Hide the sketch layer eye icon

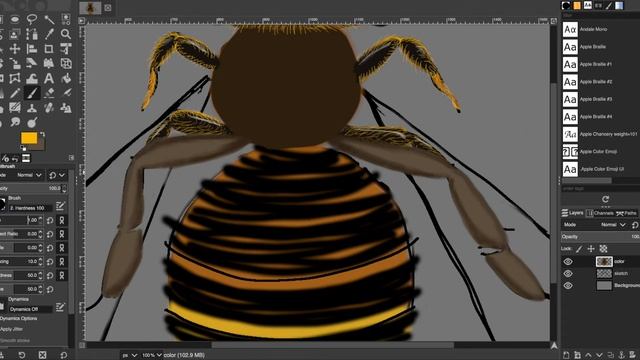point(568,273)
